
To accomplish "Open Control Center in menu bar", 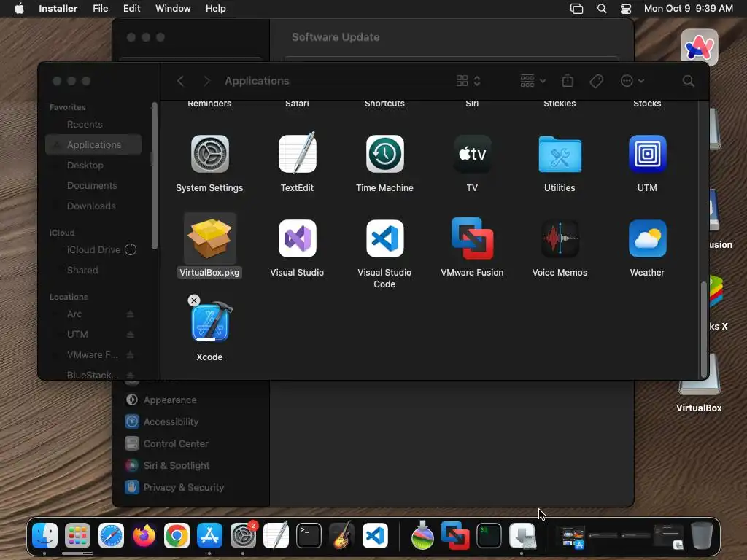I will 626,9.
